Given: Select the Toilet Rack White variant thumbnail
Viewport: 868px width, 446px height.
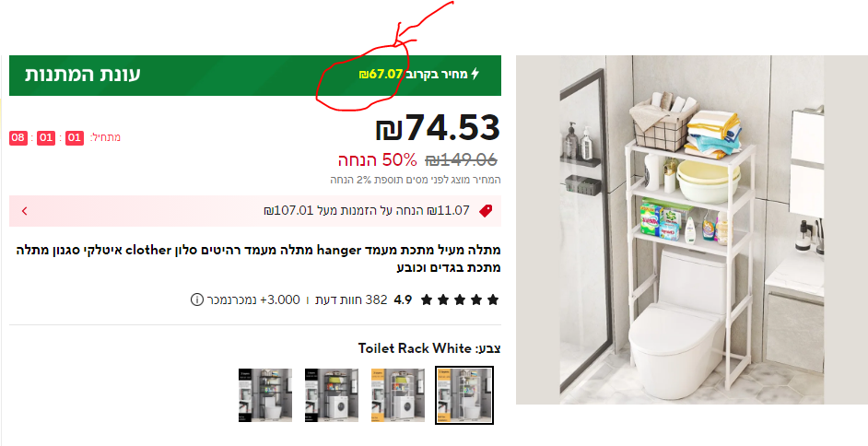Looking at the screenshot, I should (x=463, y=395).
